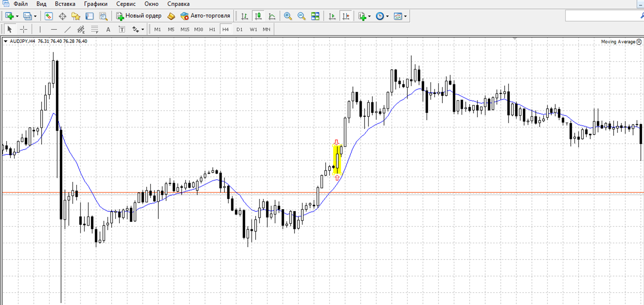Image resolution: width=644 pixels, height=305 pixels.
Task: Toggle Авто-торговля auto trading
Action: [205, 16]
